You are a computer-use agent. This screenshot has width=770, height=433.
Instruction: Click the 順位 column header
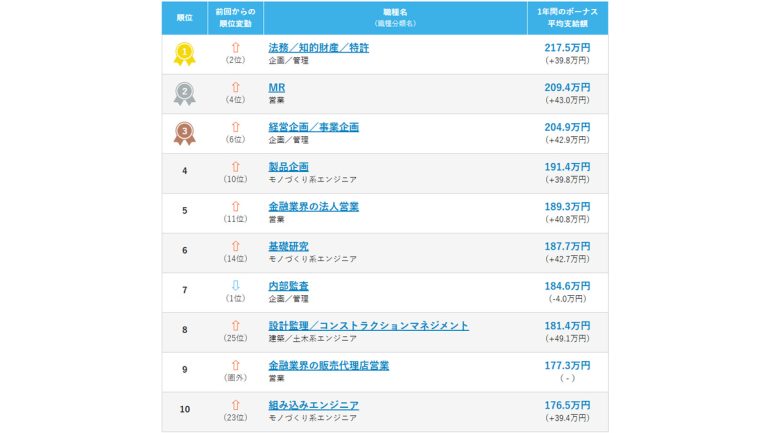pos(184,18)
